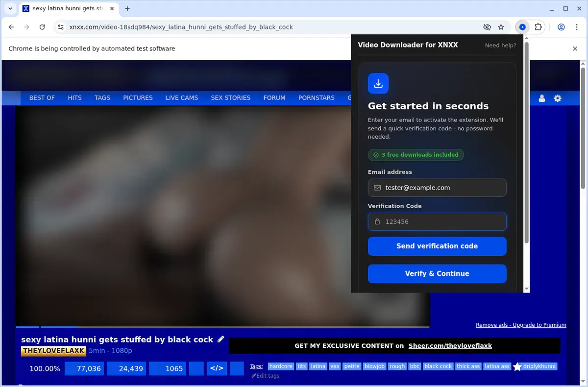Click the 1065 count button
This screenshot has width=588, height=387.
coord(169,368)
